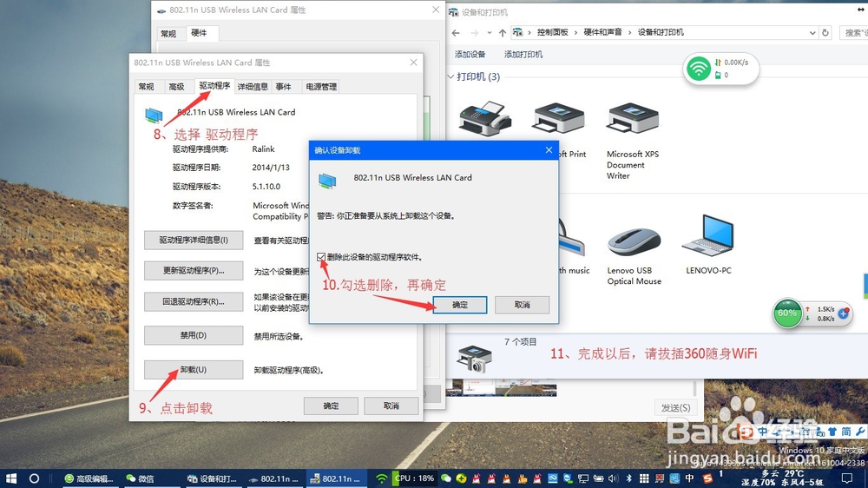Image resolution: width=868 pixels, height=488 pixels.
Task: Click battery tray icon
Action: pos(598,478)
